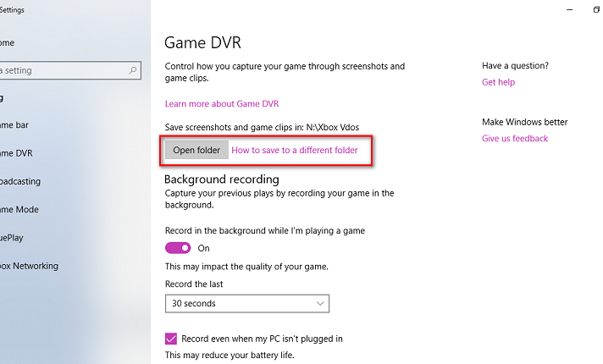The height and width of the screenshot is (364, 603).
Task: Click 'This may reduce your battery life' text
Action: pyautogui.click(x=230, y=356)
